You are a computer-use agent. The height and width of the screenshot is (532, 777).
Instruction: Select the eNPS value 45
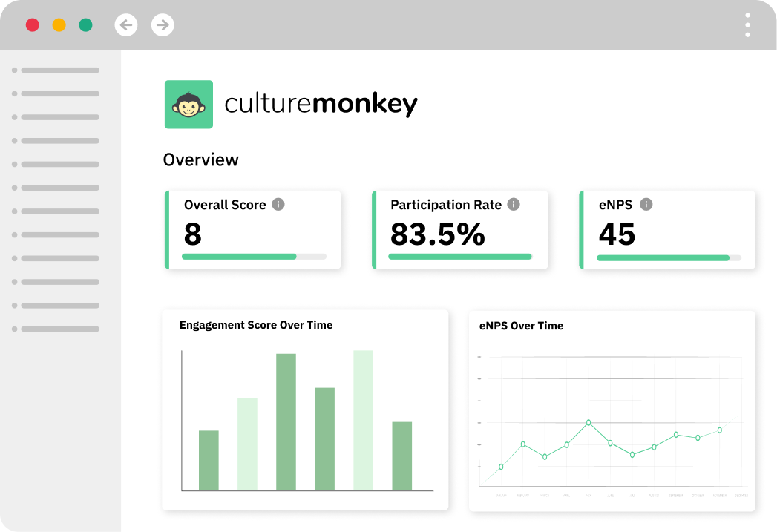617,234
